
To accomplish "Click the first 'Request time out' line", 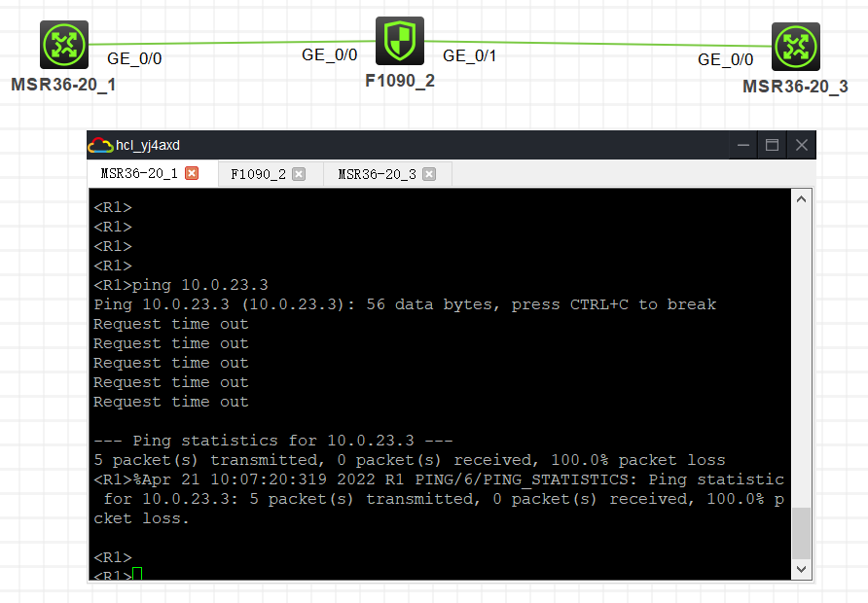I will tap(171, 324).
